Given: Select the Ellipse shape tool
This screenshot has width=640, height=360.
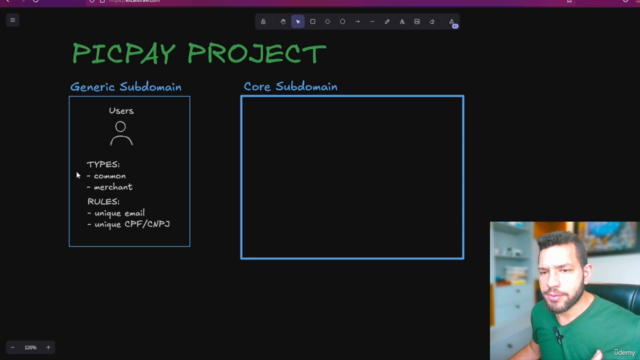Looking at the screenshot, I should click(342, 22).
